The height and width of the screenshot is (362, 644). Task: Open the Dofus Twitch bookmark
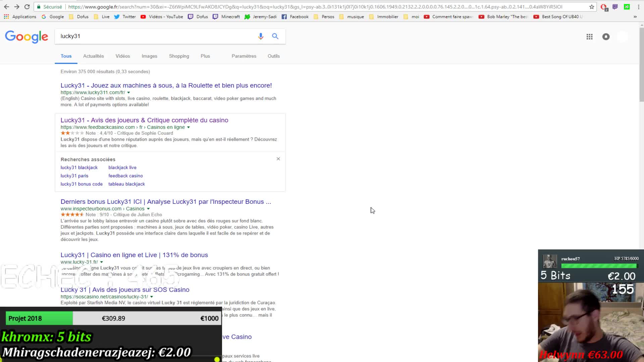click(x=198, y=17)
